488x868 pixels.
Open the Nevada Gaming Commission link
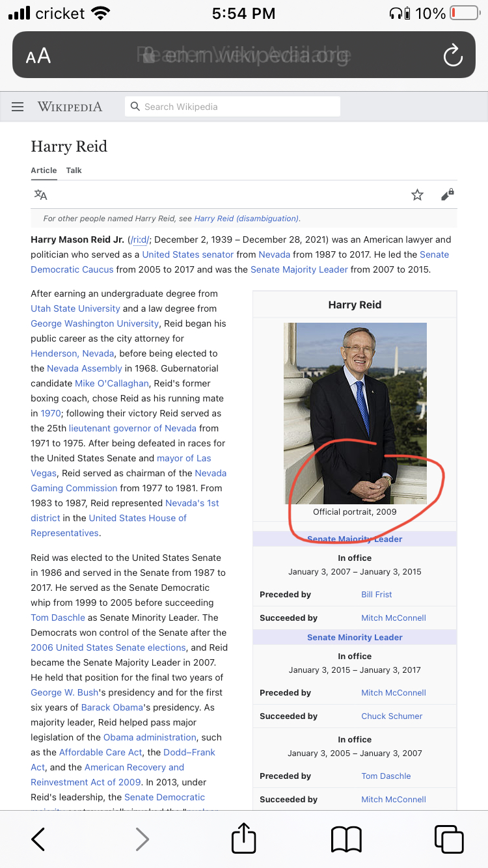[129, 480]
